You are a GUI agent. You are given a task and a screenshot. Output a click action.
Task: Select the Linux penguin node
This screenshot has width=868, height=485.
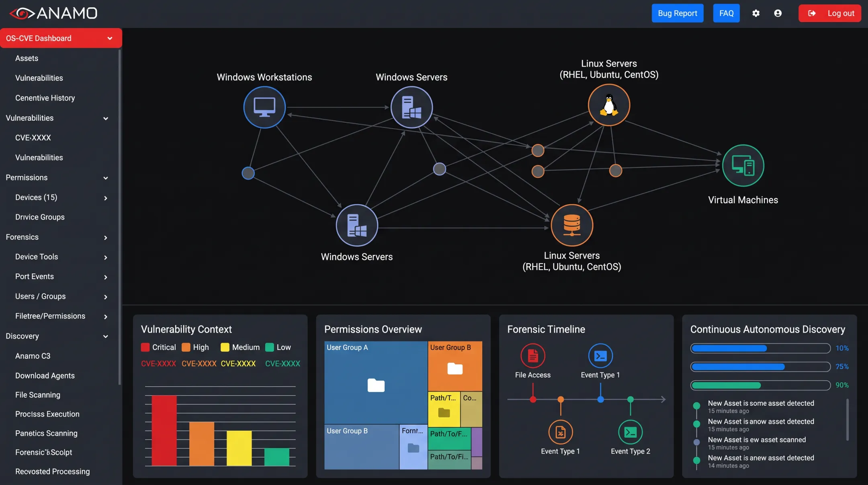pyautogui.click(x=609, y=105)
